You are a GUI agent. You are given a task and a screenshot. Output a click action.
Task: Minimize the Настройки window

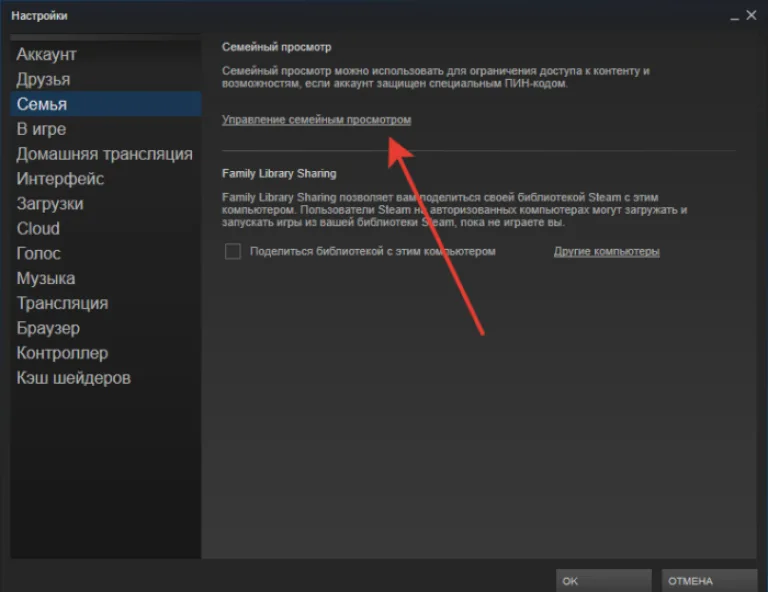point(734,17)
